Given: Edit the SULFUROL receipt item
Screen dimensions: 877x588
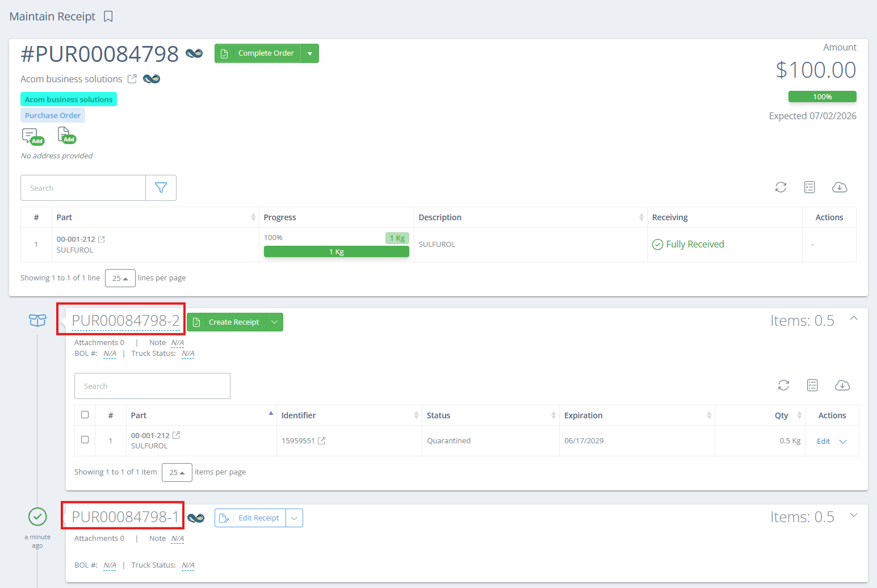Looking at the screenshot, I should click(824, 442).
